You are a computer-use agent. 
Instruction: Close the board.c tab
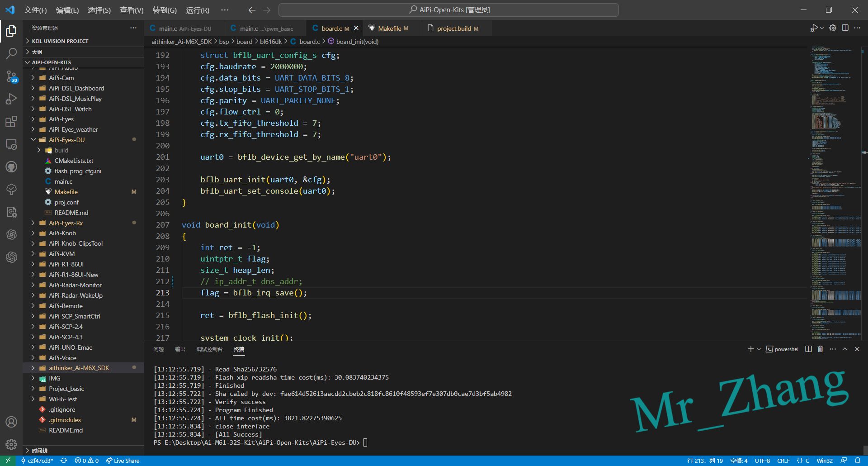point(356,28)
